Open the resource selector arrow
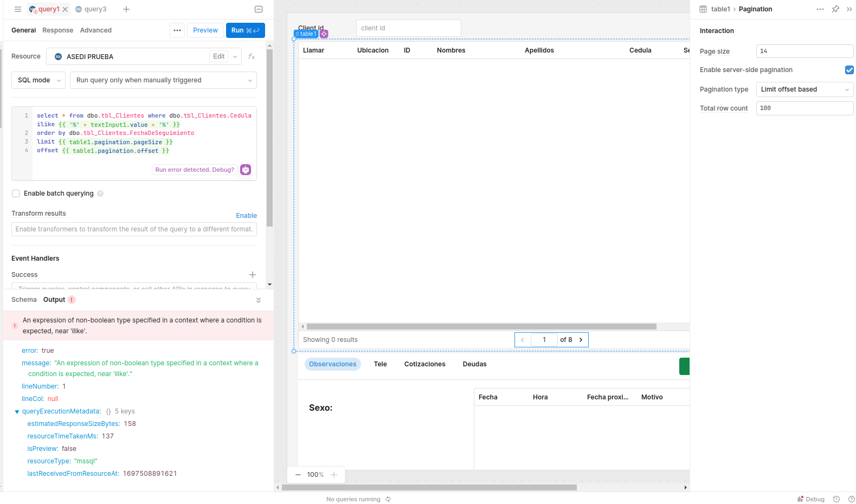The width and height of the screenshot is (856, 504). (x=235, y=56)
